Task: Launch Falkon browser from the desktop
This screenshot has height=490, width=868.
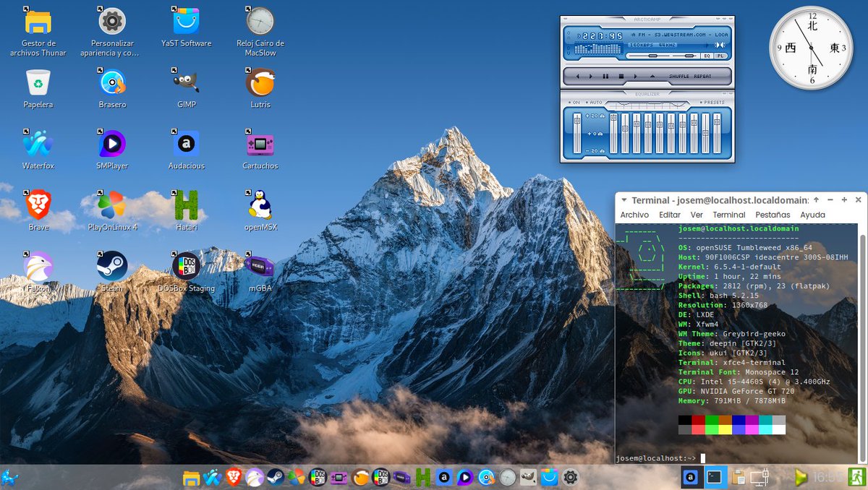Action: [38, 272]
